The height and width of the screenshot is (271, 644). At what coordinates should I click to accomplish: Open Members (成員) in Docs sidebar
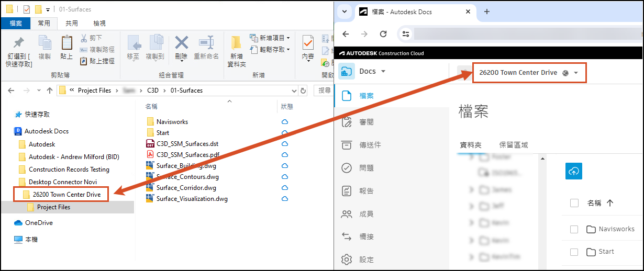366,214
